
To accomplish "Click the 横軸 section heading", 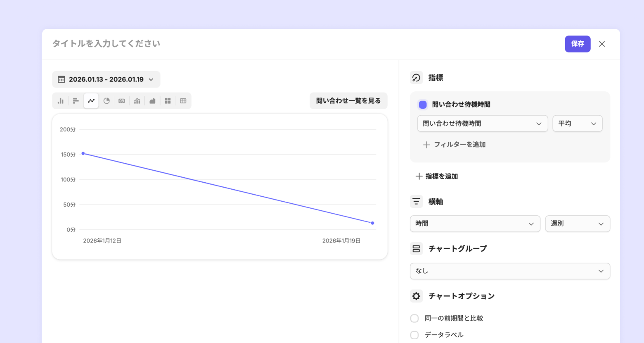I will [x=436, y=202].
